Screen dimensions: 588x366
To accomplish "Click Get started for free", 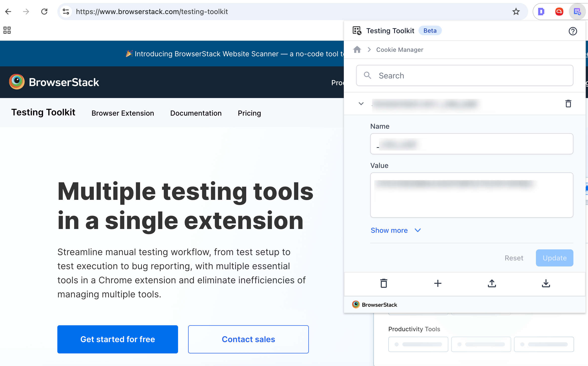I will pos(118,339).
